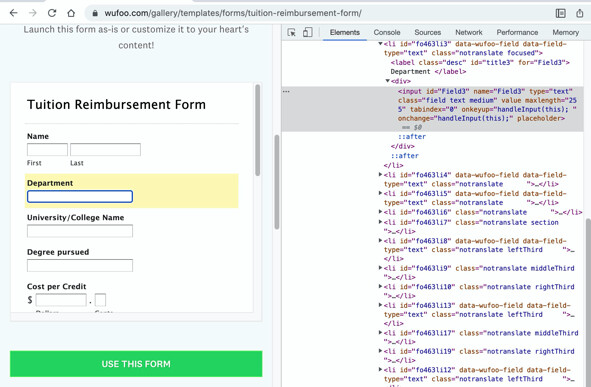Viewport: 591px width, 387px height.
Task: Open the reader/sidebar icon in the browser toolbar
Action: pos(560,13)
